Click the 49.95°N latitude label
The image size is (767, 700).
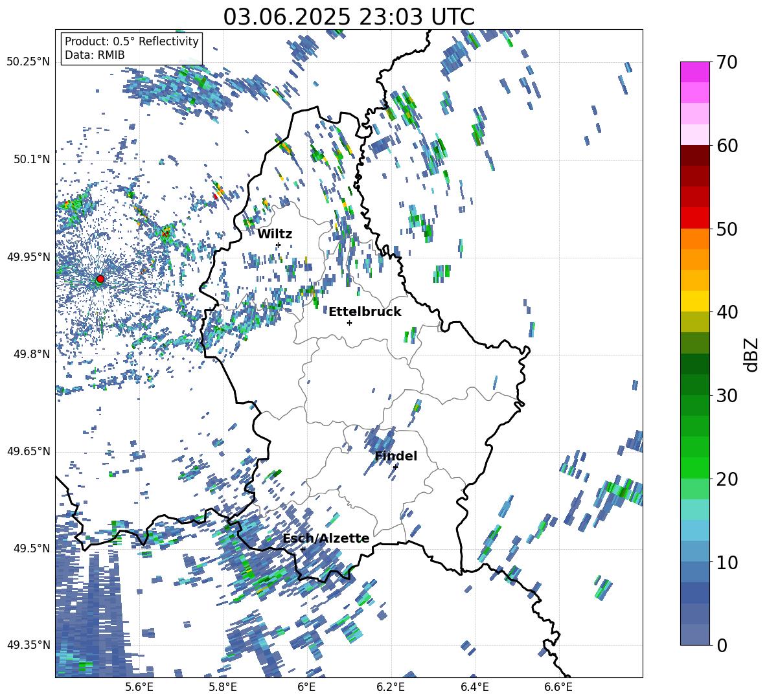click(29, 256)
